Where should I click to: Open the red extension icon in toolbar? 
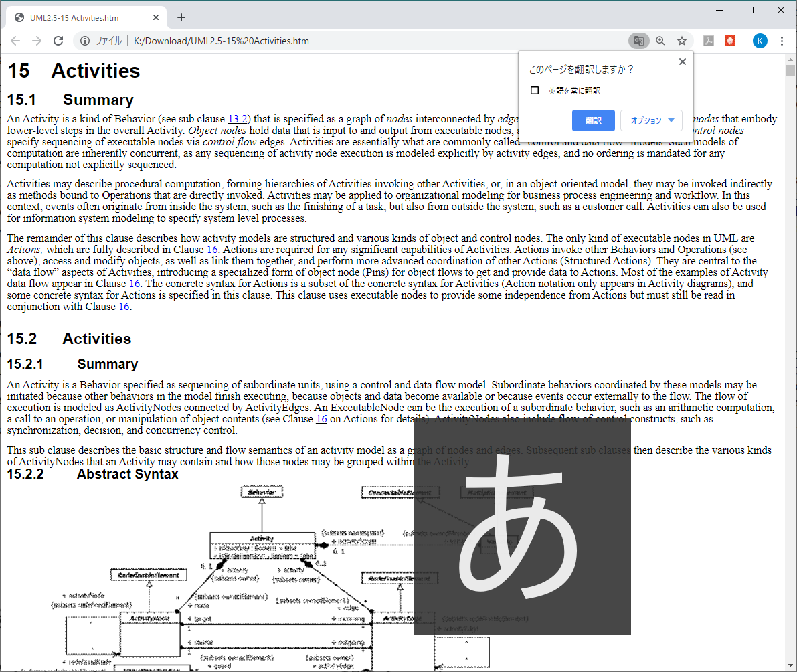(730, 41)
